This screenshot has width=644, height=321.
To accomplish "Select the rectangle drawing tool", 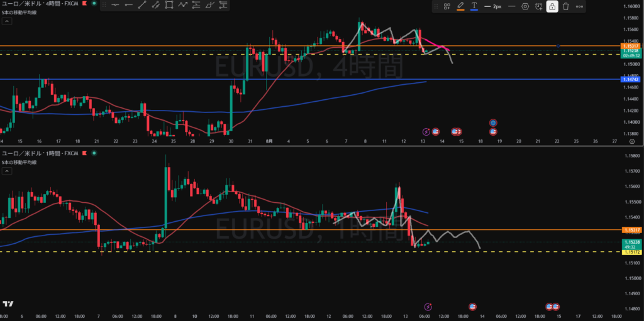I will 169,5.
